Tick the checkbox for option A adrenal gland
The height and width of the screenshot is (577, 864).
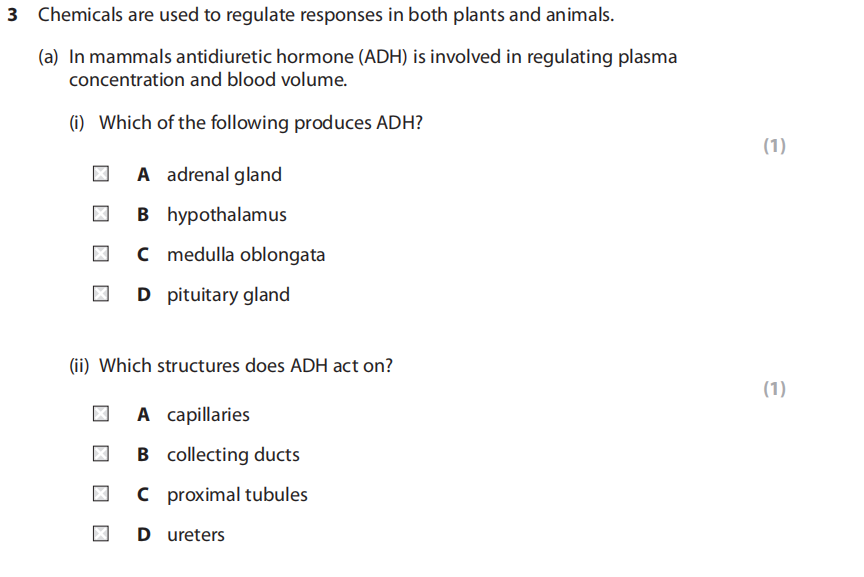(x=101, y=175)
